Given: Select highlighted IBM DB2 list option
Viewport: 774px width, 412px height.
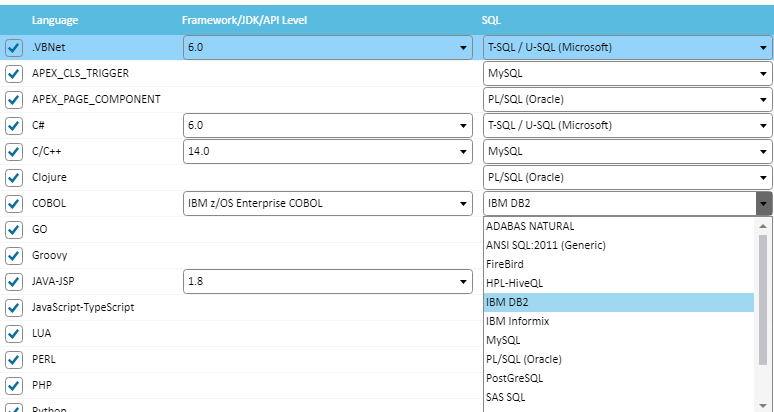Looking at the screenshot, I should pos(619,302).
